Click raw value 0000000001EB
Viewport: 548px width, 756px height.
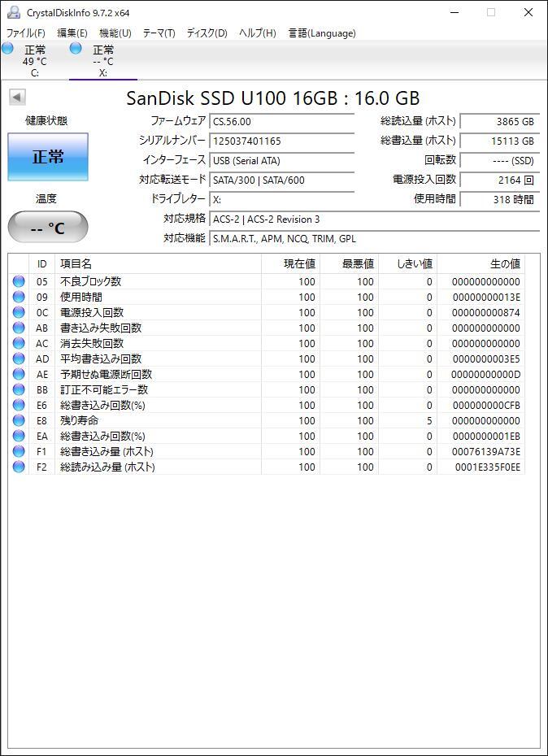tap(486, 436)
